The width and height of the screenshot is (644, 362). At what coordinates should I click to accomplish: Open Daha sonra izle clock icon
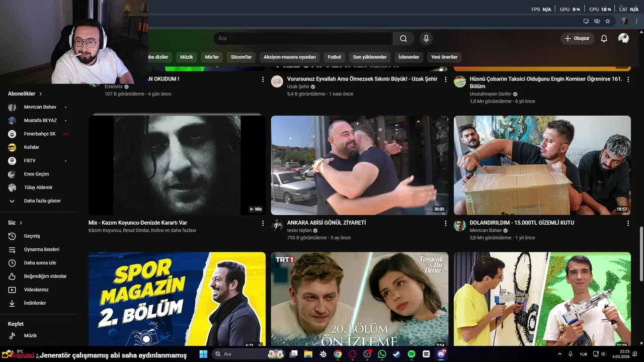point(12,263)
